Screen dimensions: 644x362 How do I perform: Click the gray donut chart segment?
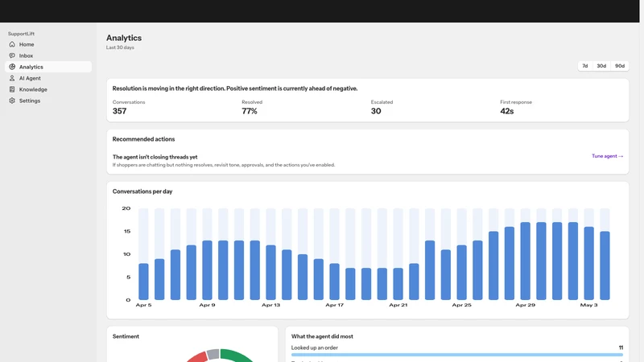pos(213,354)
